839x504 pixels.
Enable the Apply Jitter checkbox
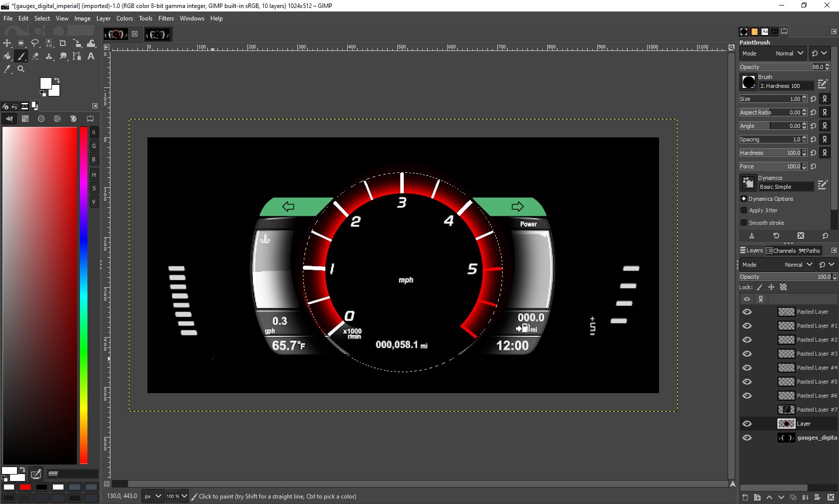744,210
